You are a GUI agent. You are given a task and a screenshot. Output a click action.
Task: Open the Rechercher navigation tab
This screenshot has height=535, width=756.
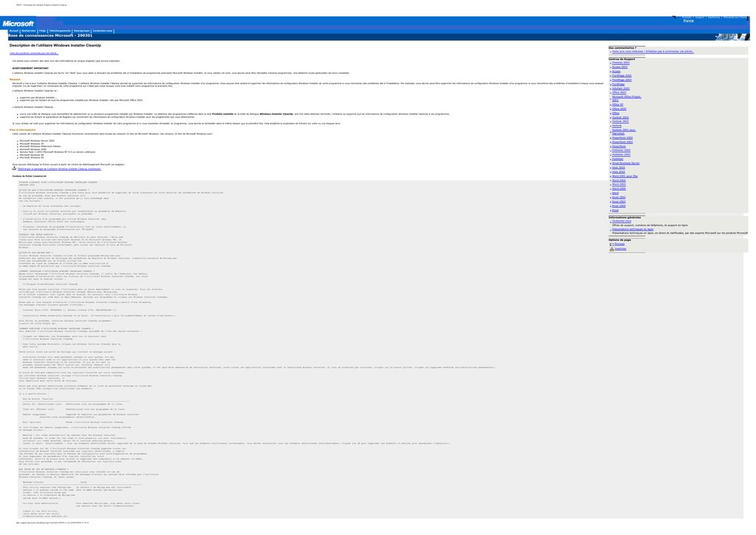29,31
